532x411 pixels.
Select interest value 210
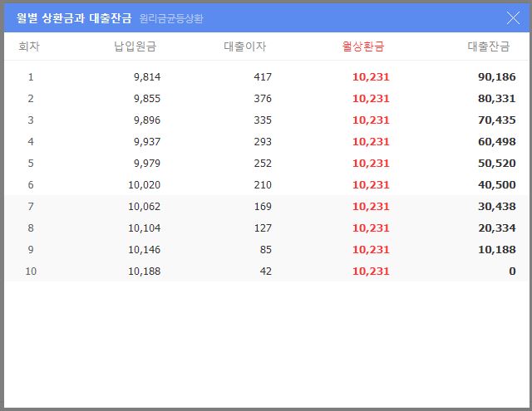click(263, 185)
